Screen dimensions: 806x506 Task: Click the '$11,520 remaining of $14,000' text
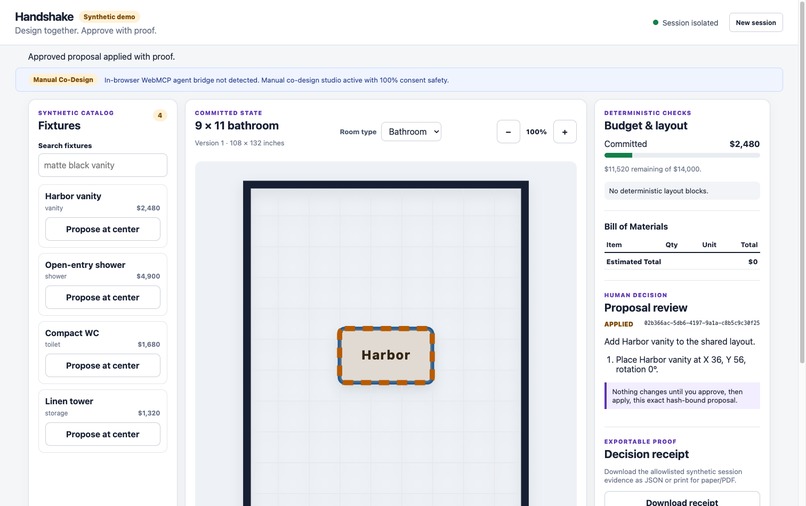[x=652, y=169]
